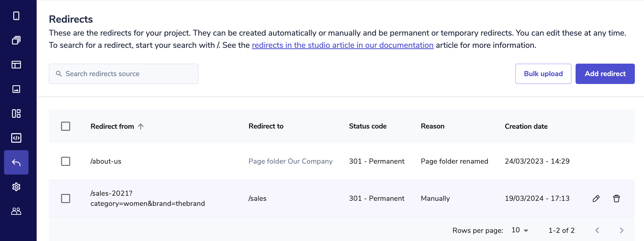Check the /about-us redirect row checkbox
Screen dimensions: 644x241
[x=66, y=161]
